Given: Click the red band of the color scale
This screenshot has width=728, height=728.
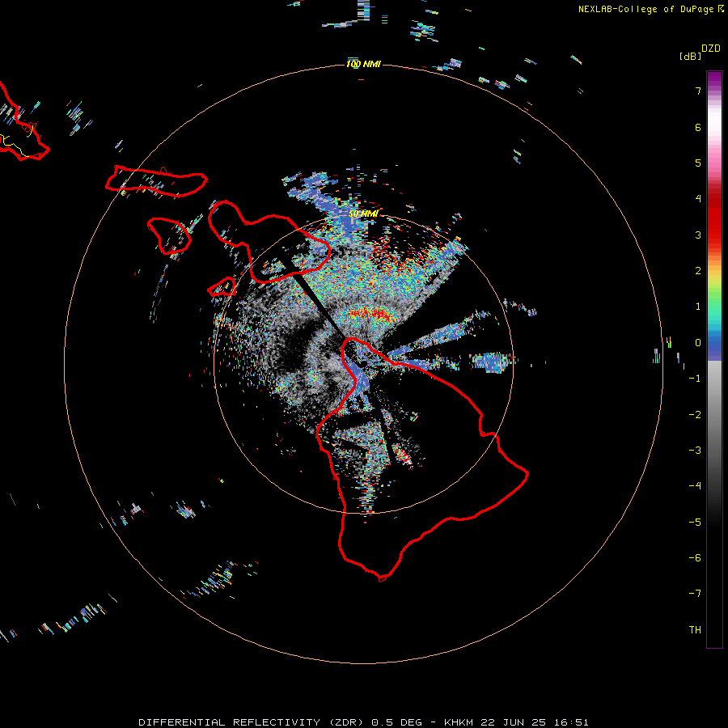Looking at the screenshot, I should coord(714,218).
